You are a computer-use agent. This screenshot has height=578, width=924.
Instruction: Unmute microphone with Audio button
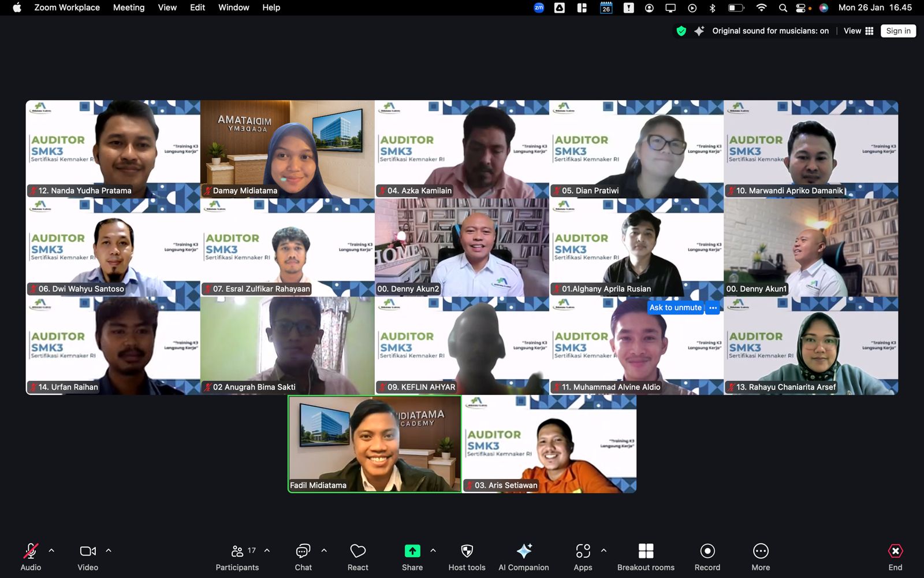coord(31,557)
